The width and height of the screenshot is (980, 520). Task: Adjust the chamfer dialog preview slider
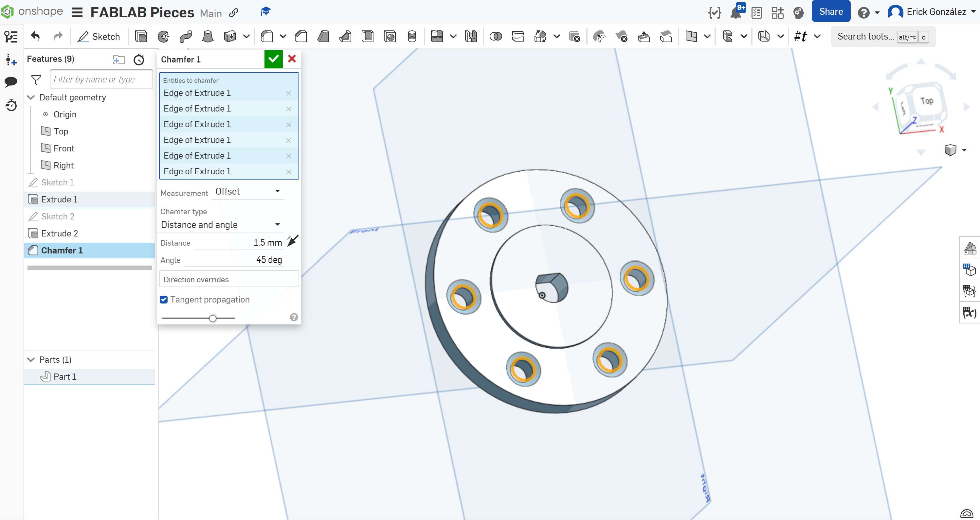pyautogui.click(x=213, y=318)
